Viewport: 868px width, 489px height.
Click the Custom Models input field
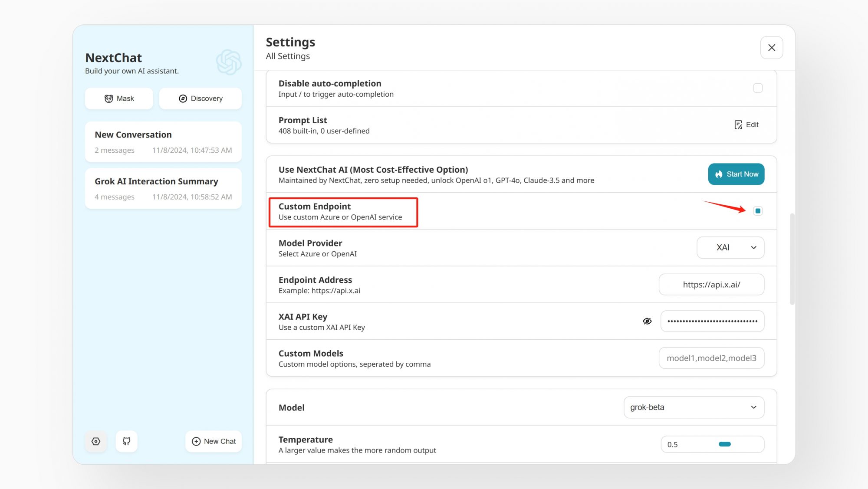point(711,358)
